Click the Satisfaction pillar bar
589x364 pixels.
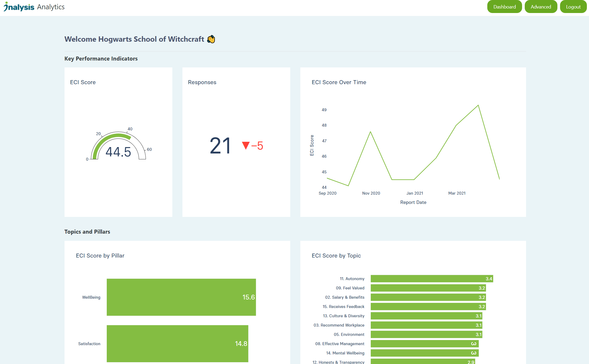pyautogui.click(x=177, y=344)
